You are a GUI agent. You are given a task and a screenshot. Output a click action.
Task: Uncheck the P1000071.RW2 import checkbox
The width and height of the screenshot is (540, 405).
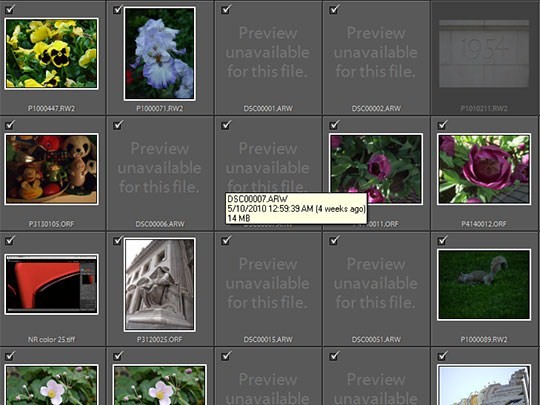tap(118, 9)
